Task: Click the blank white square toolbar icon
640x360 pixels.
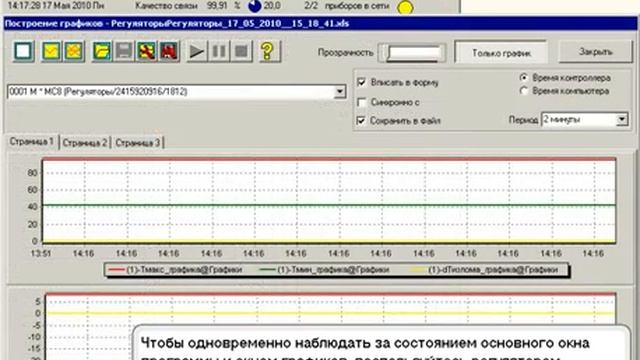Action: (x=23, y=51)
